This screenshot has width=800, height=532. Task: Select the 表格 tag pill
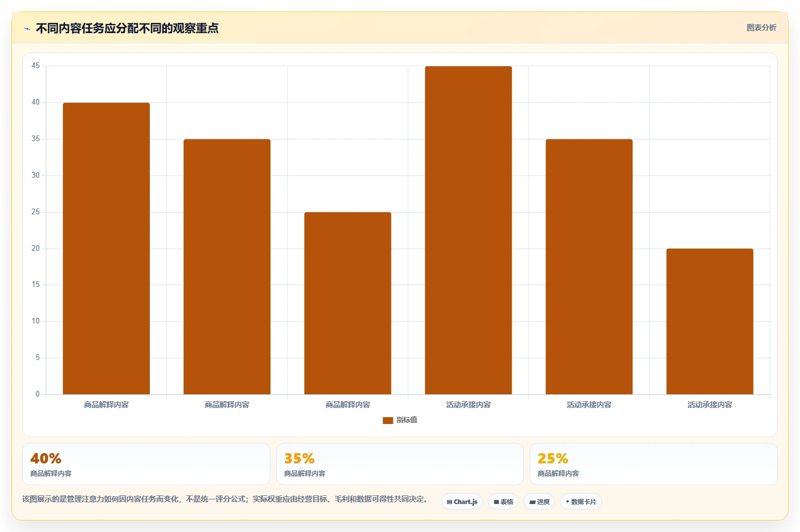(x=503, y=502)
